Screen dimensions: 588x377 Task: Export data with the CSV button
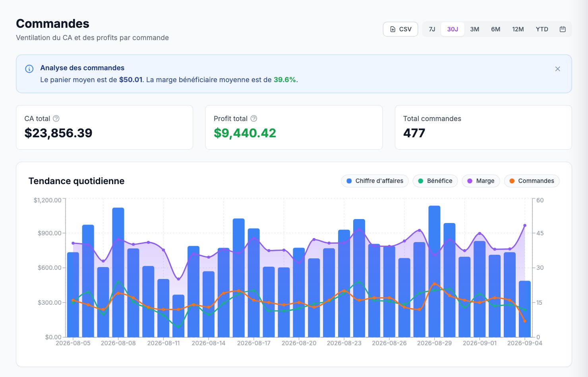(x=400, y=29)
